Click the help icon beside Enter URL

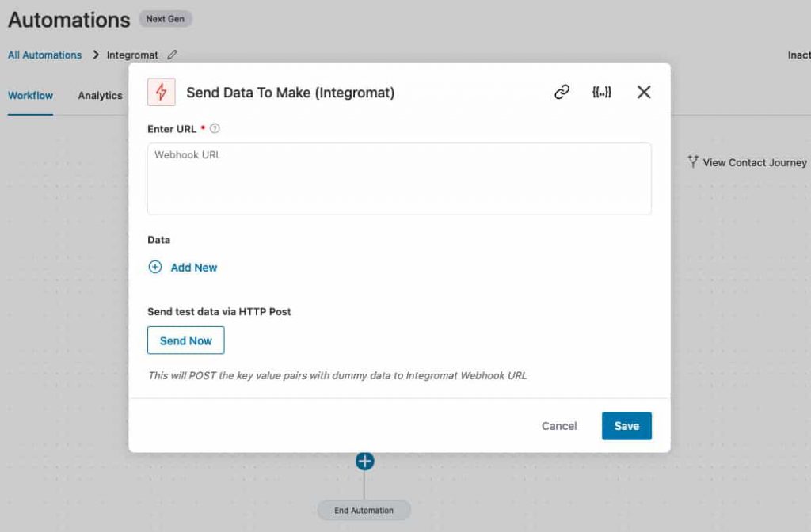pos(215,129)
